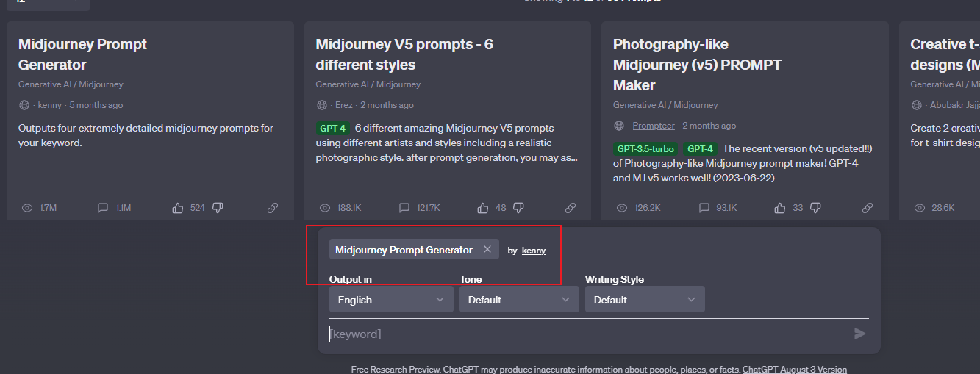Click comments icon showing 93.1K
Screen dimensions: 980x374
tap(704, 208)
